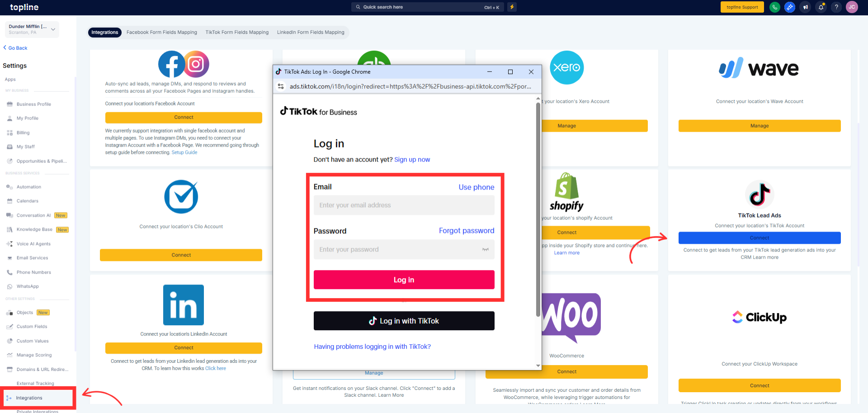Click the ClickUp logo

pyautogui.click(x=759, y=317)
